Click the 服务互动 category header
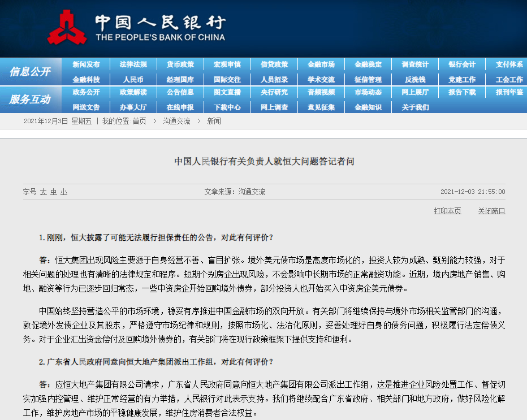This screenshot has height=420, width=527. point(30,99)
